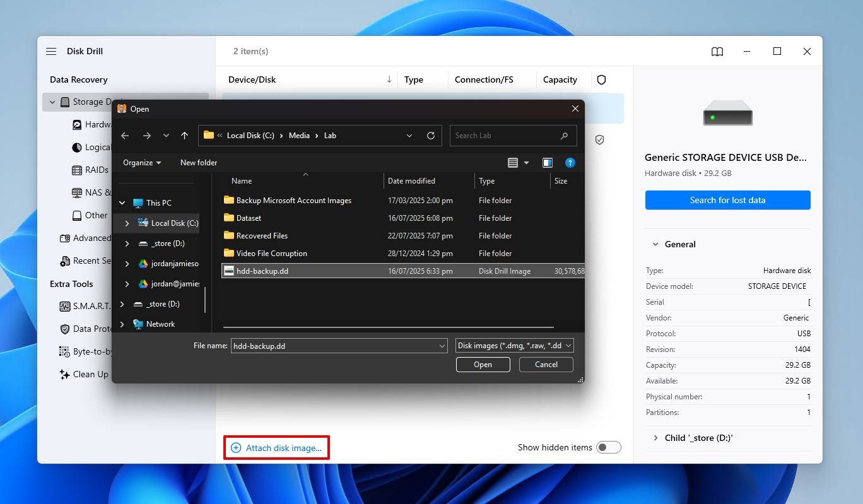The image size is (863, 504).
Task: Click the book help icon
Action: [717, 52]
